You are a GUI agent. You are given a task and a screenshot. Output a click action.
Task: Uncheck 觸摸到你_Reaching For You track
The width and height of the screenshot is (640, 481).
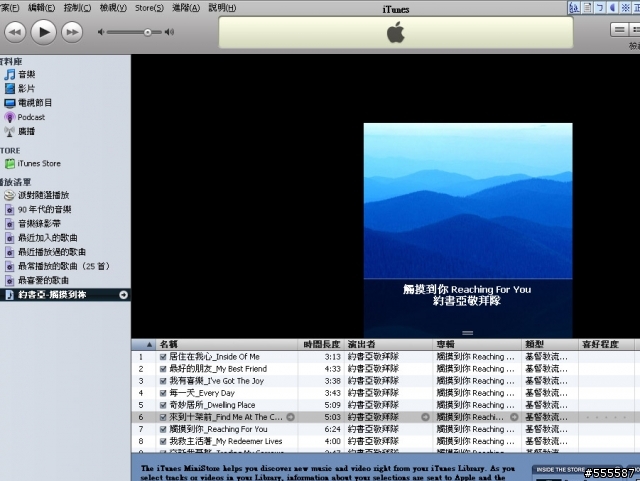163,429
